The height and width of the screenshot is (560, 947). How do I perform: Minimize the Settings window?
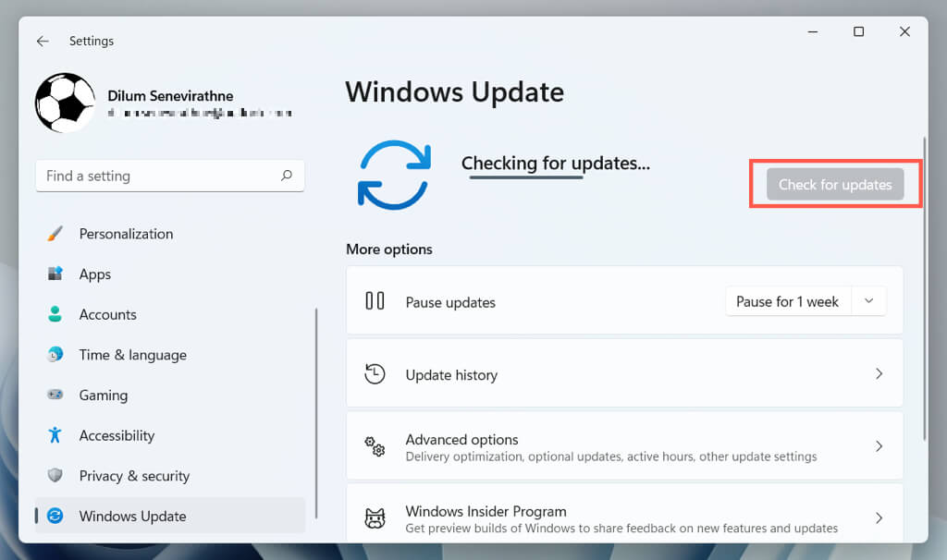813,31
